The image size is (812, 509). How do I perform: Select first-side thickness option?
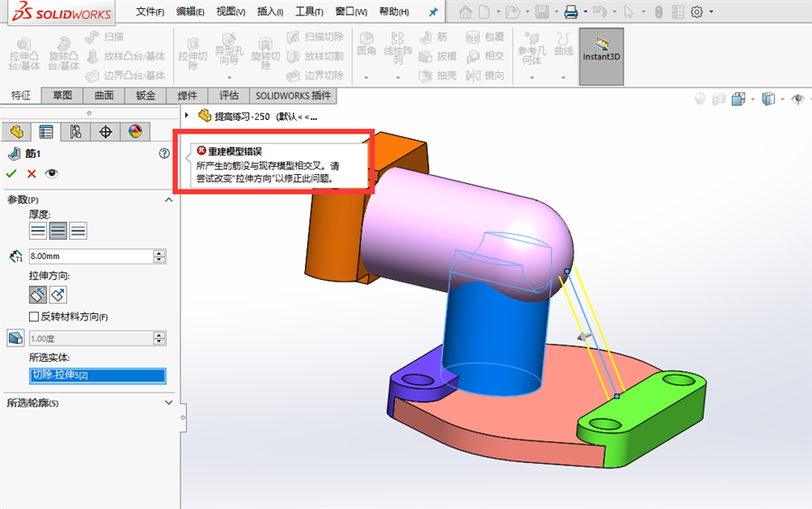[38, 231]
